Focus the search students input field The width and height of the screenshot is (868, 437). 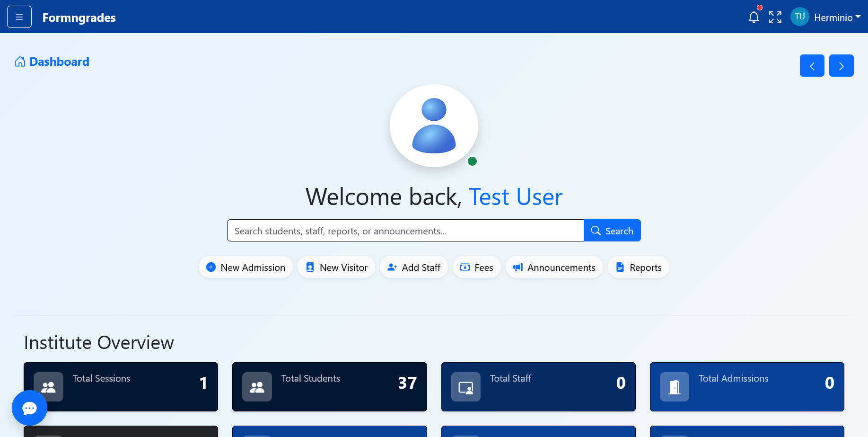[405, 231]
